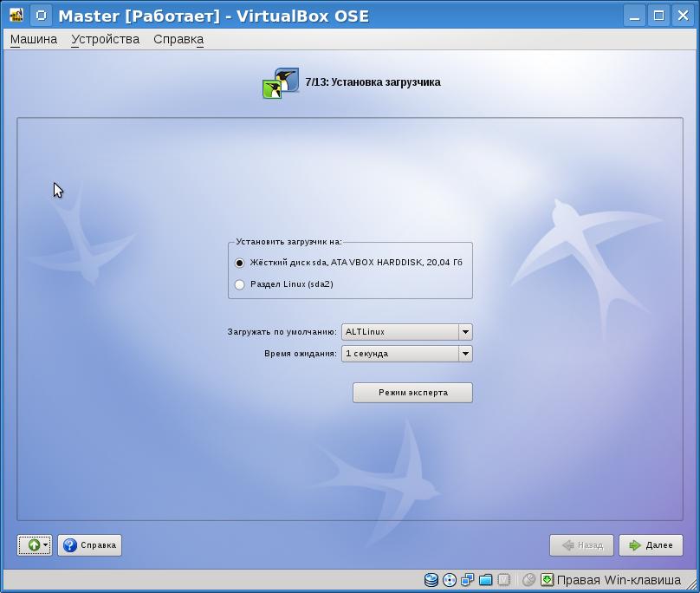Click the mouse integration status icon
Image resolution: width=700 pixels, height=593 pixels.
(x=528, y=580)
